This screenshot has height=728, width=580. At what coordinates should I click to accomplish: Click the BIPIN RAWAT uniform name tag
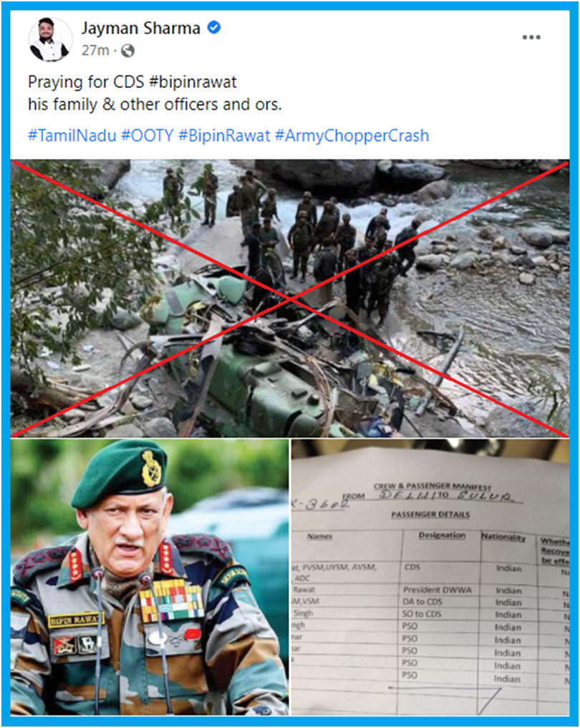[x=74, y=620]
